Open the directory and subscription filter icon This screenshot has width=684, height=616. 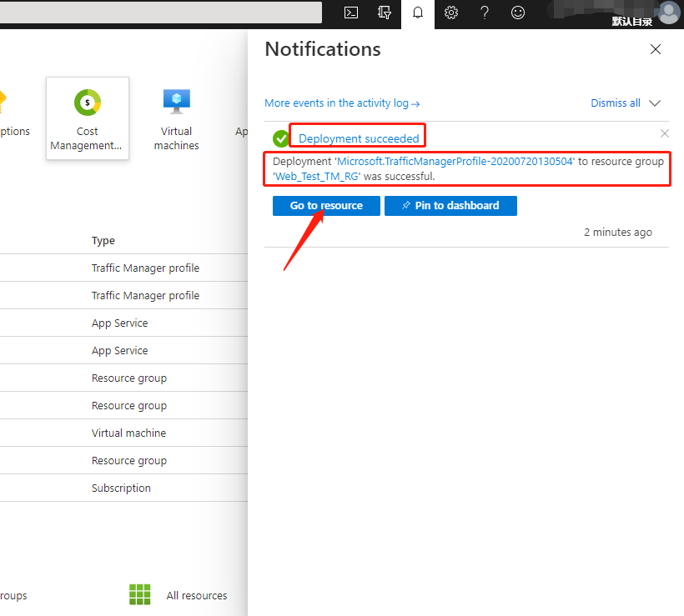pyautogui.click(x=385, y=13)
